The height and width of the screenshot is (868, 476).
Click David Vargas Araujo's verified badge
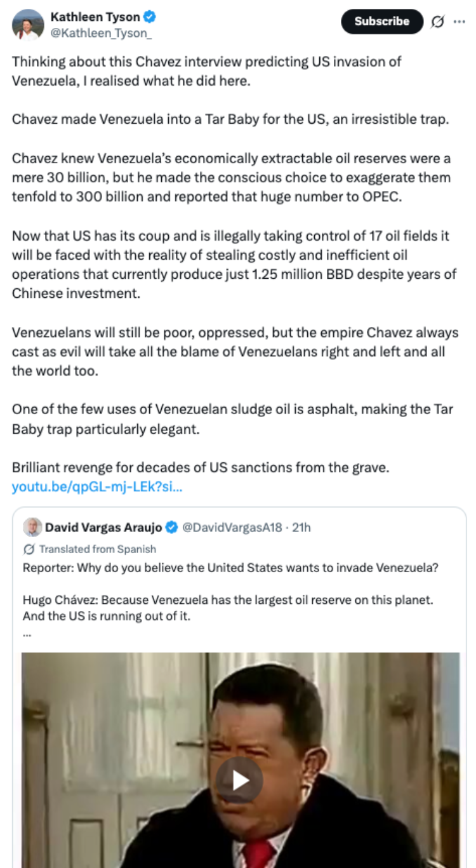click(x=172, y=527)
